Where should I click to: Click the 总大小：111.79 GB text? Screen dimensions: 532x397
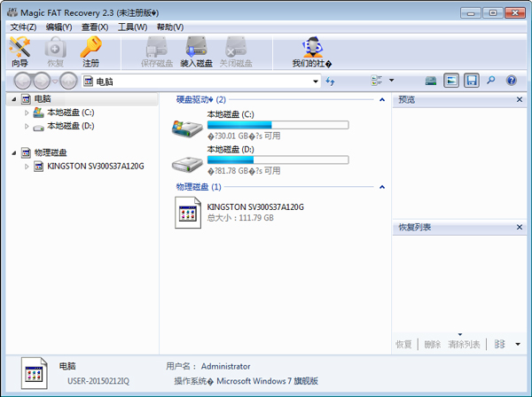[x=240, y=218]
